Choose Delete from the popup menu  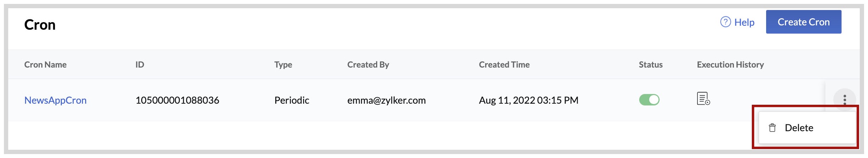[799, 128]
